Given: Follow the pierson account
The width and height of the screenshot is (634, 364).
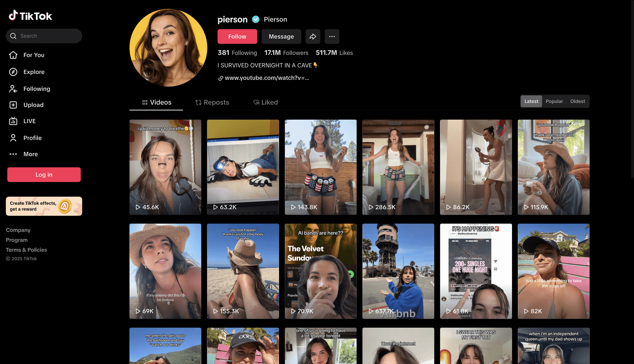Looking at the screenshot, I should 237,36.
